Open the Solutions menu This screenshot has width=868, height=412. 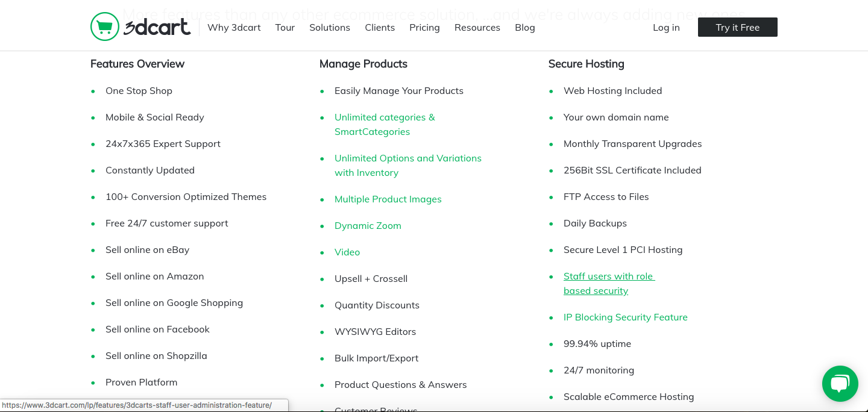click(x=330, y=28)
